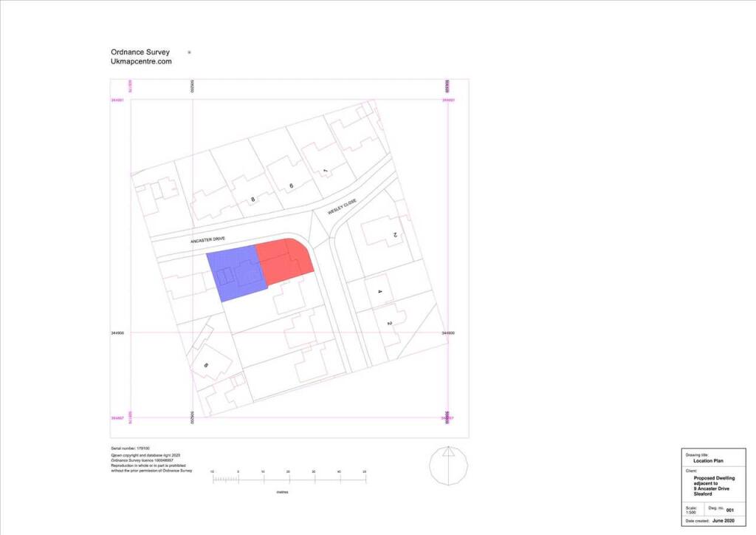Click house number 7 on the map
Image resolution: width=756 pixels, height=535 pixels.
325,171
